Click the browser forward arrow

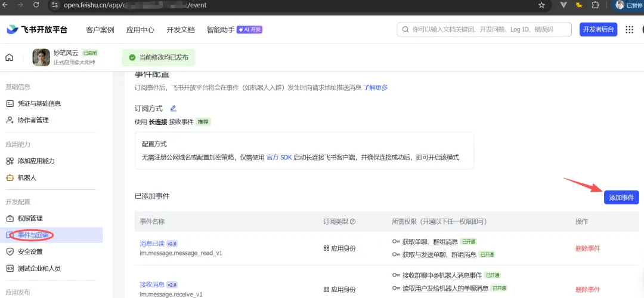click(x=20, y=5)
